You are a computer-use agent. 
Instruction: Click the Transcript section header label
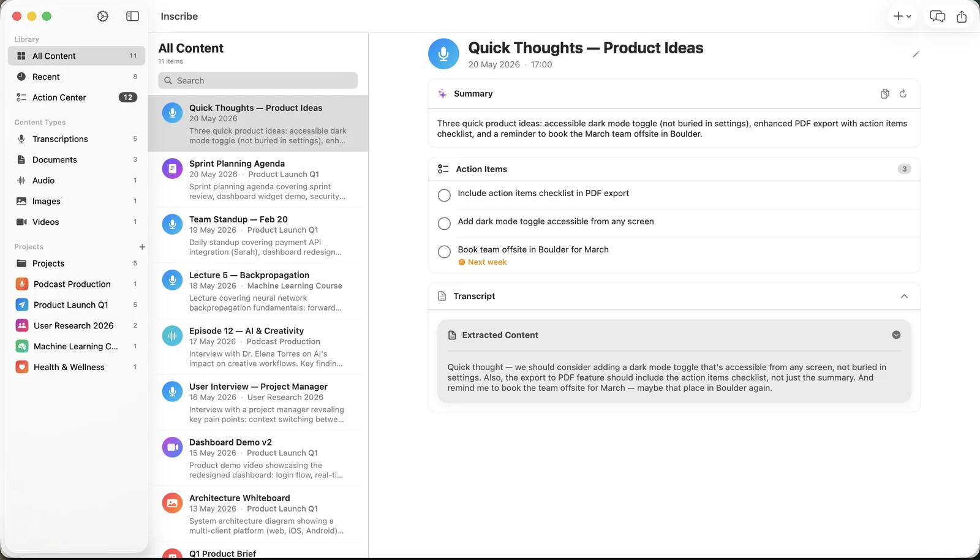[474, 296]
